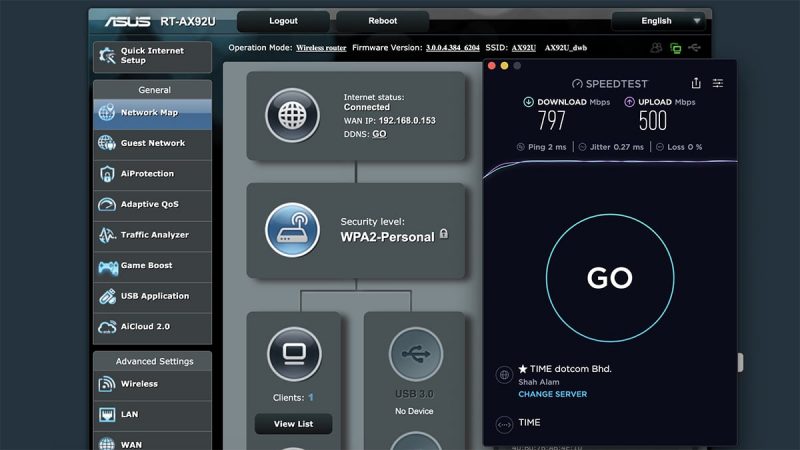Click the DDNS GO link
This screenshot has height=450, width=800.
tap(379, 134)
